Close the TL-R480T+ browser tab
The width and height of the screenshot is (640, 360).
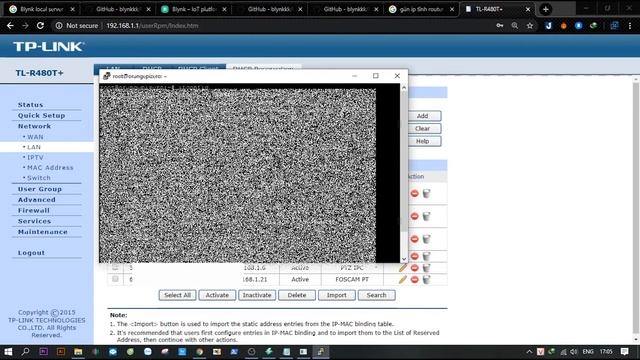pyautogui.click(x=527, y=9)
